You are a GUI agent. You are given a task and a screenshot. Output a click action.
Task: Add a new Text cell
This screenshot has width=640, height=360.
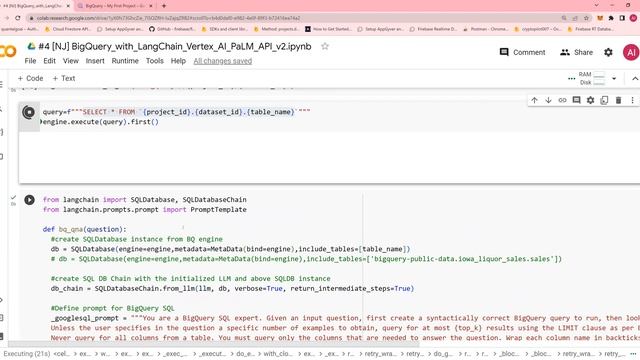click(64, 78)
